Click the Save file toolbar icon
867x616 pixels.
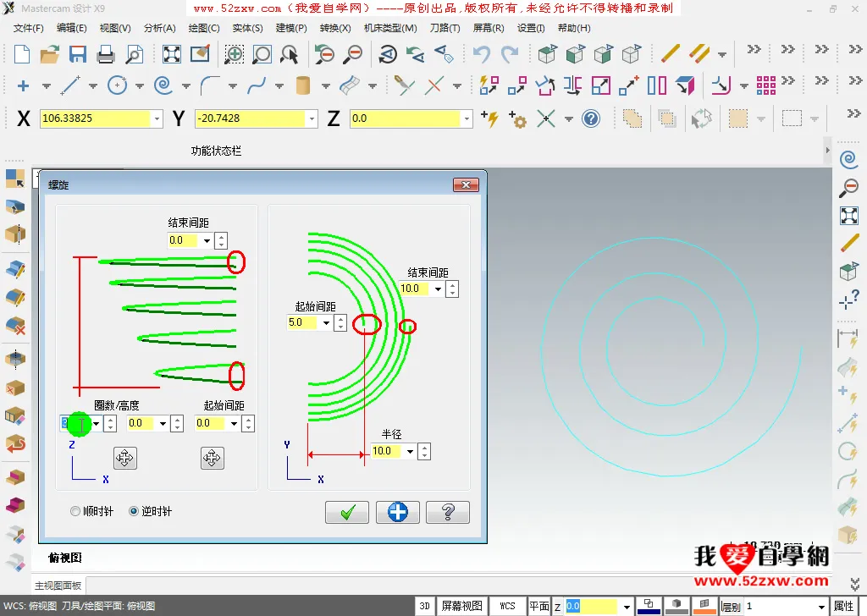pos(78,55)
